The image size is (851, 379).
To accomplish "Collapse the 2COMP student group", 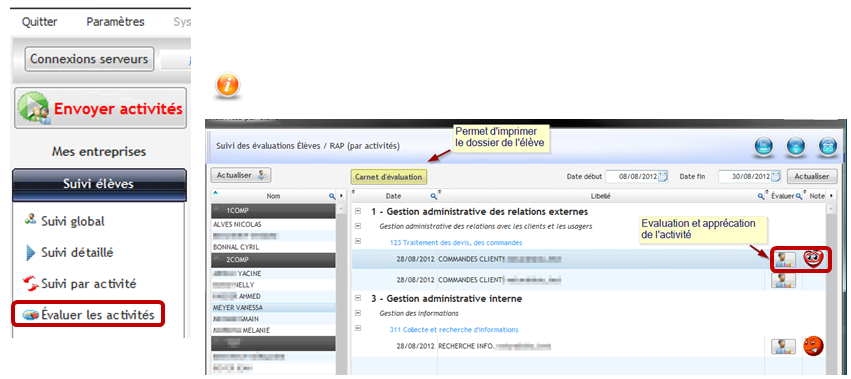I will [x=217, y=260].
